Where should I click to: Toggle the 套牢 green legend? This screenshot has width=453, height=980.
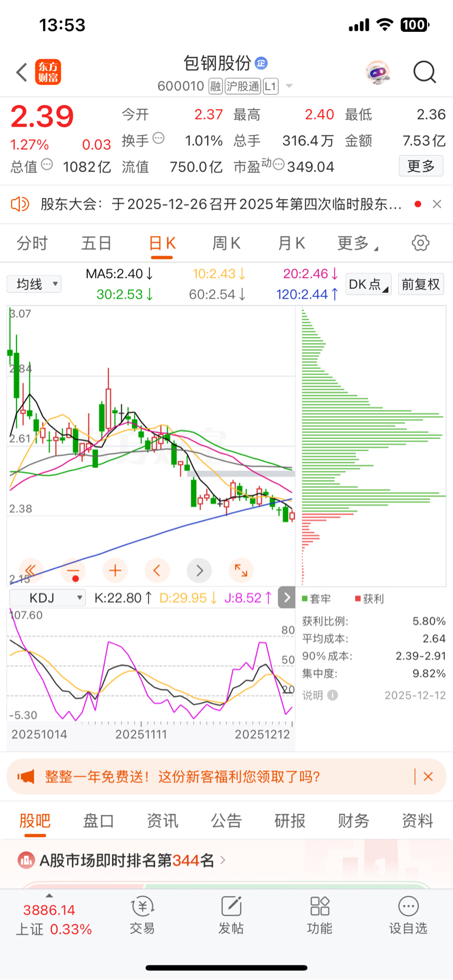pos(317,599)
